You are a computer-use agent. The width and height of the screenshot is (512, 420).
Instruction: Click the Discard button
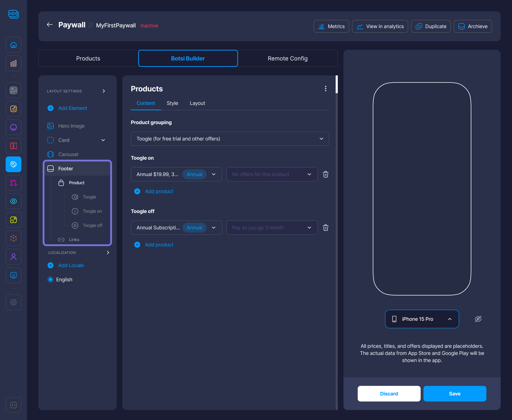pos(389,394)
